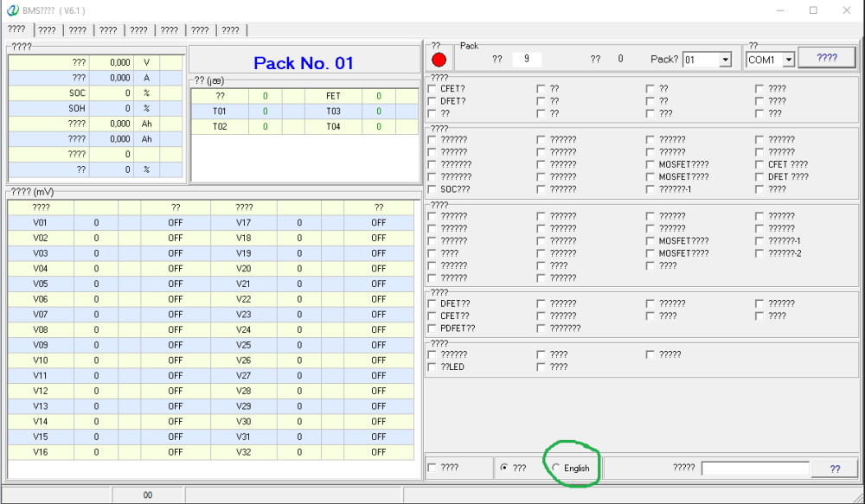Screen dimensions: 865x504
Task: Check the CFET?? checkbox
Action: point(432,316)
